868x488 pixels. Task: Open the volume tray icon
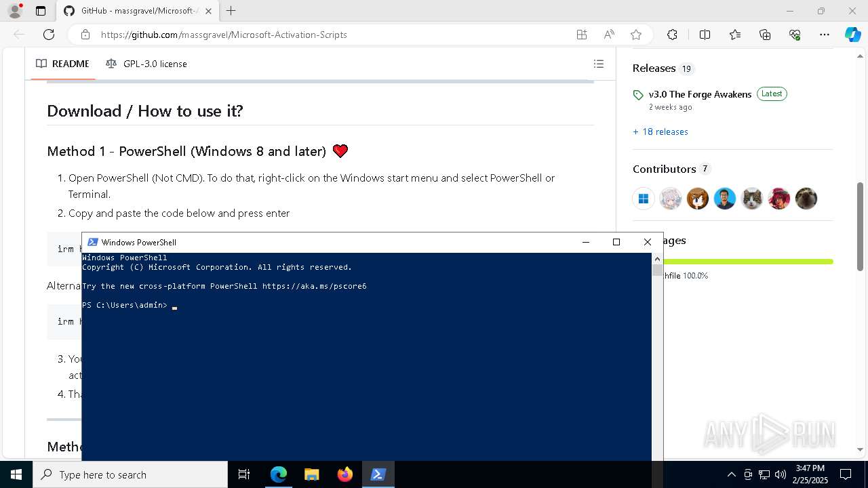(x=781, y=474)
